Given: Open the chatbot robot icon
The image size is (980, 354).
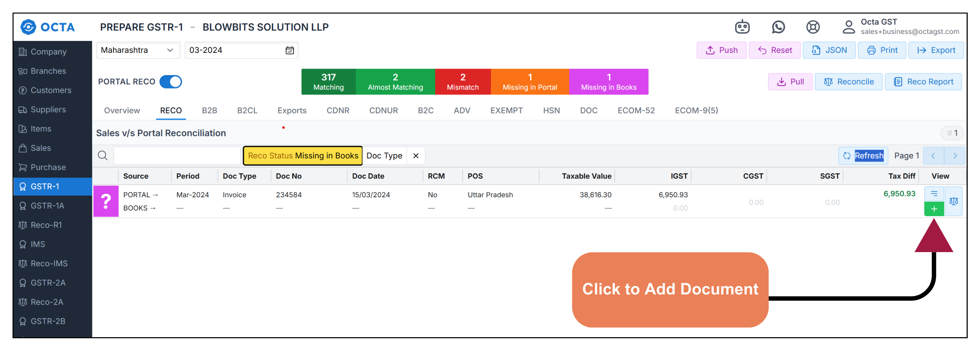Looking at the screenshot, I should pyautogui.click(x=742, y=27).
